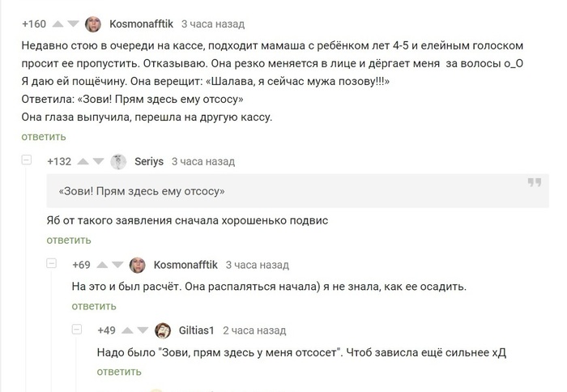Upvote Kosmonafftik's reply with +69
567x392 pixels.
(x=101, y=265)
